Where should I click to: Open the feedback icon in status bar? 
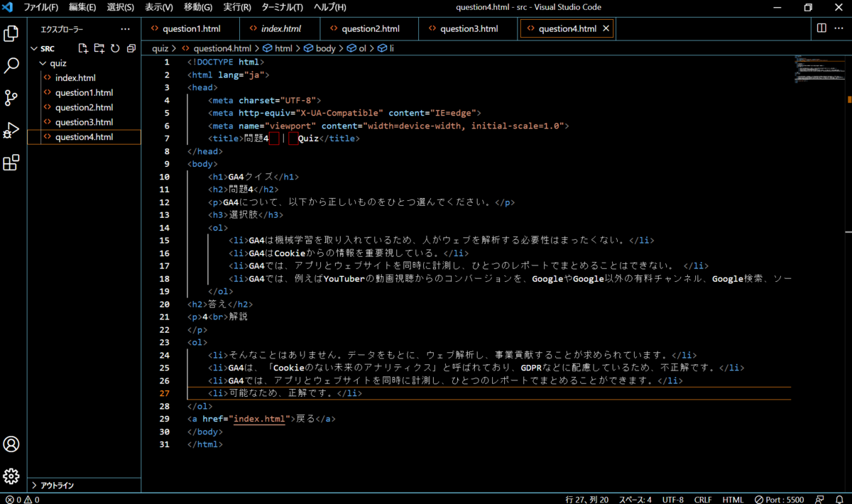coord(820,499)
